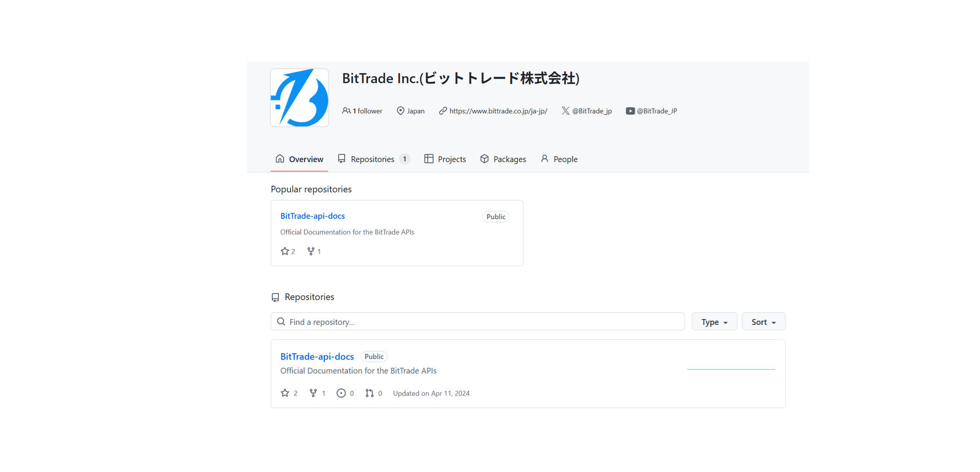Open the bittrade.co.jp website link
Viewport: 980px width, 472px height.
pos(498,111)
